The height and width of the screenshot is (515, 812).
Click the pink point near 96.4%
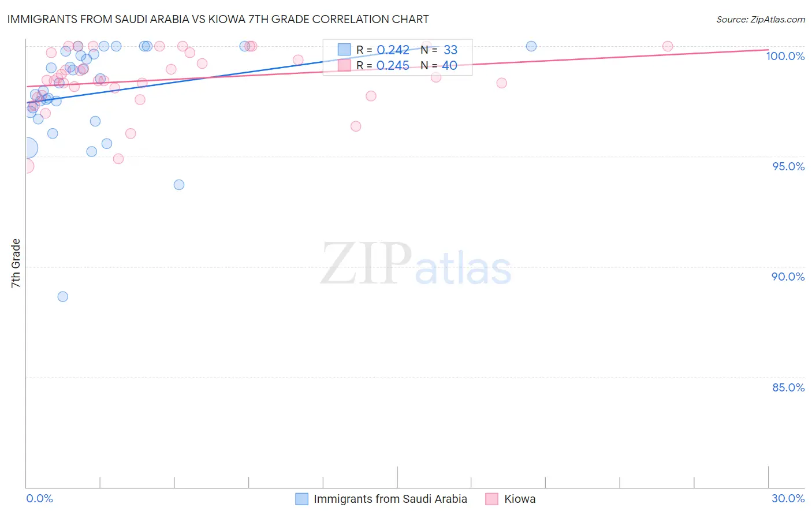click(x=356, y=126)
